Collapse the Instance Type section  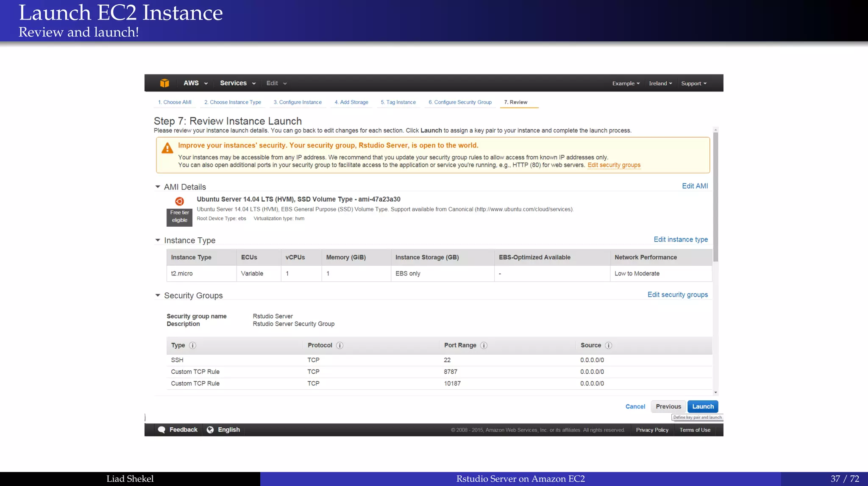(x=158, y=240)
